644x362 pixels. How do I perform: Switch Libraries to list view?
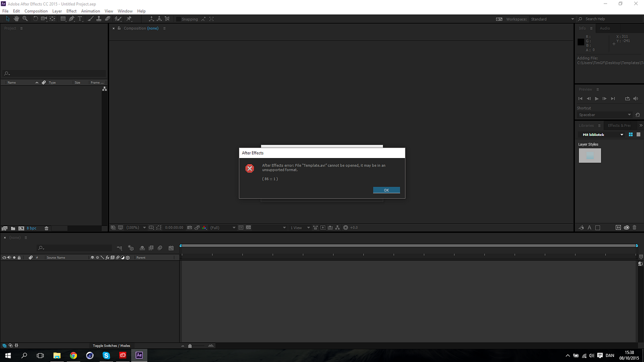point(638,135)
